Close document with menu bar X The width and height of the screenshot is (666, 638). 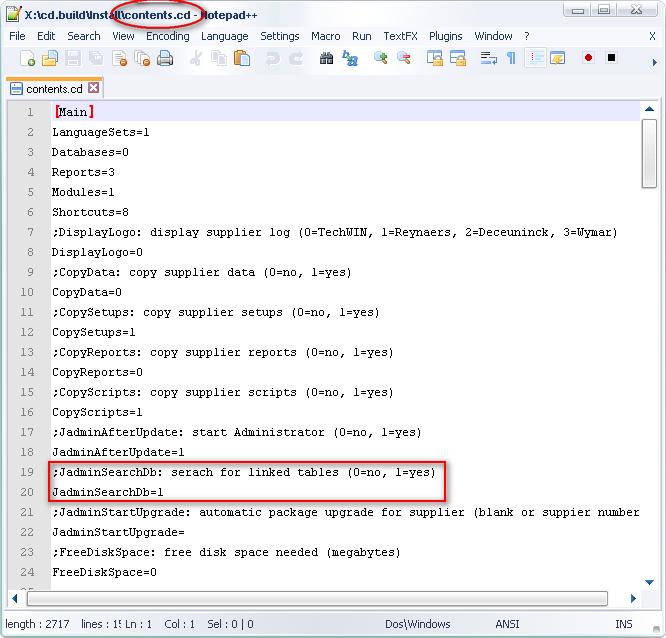[652, 37]
